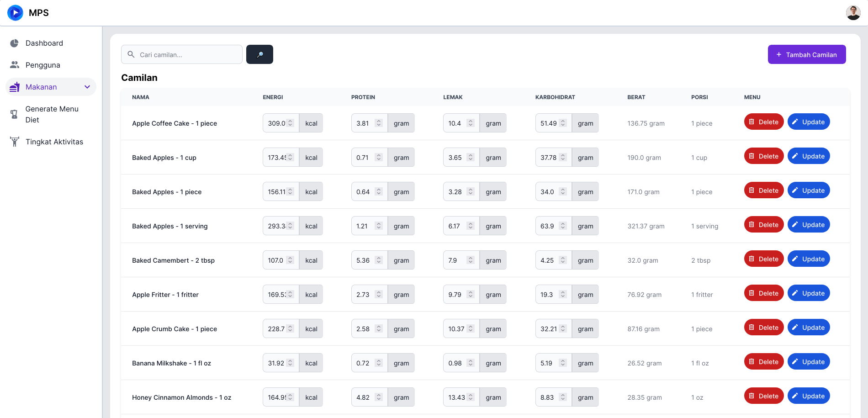Click the MPS logo icon
This screenshot has width=868, height=418.
tap(15, 13)
